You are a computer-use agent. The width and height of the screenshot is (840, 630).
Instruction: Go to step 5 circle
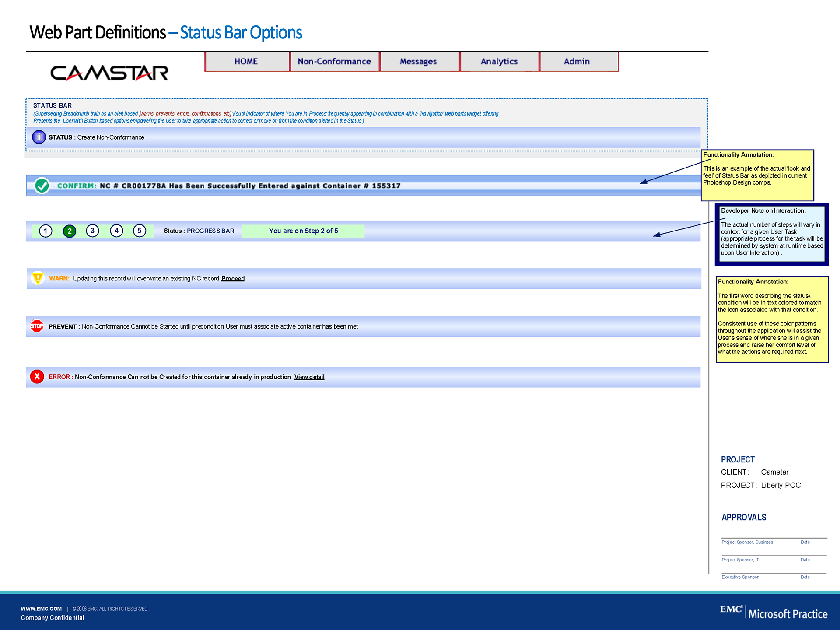click(x=140, y=231)
